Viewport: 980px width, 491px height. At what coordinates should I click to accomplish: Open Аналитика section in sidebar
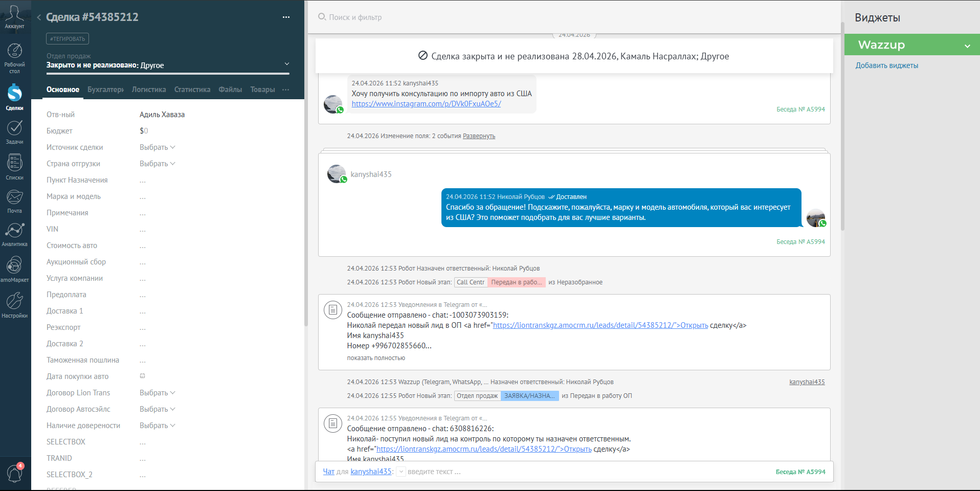coord(14,234)
